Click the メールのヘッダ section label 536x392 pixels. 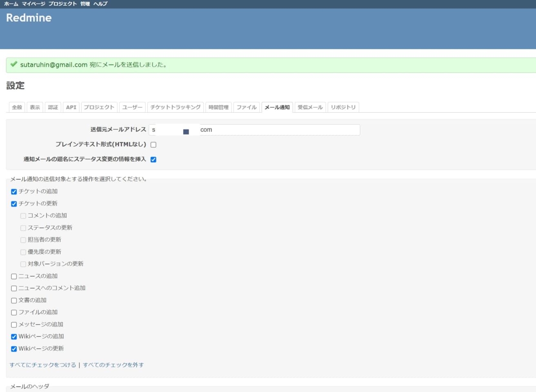coord(30,386)
